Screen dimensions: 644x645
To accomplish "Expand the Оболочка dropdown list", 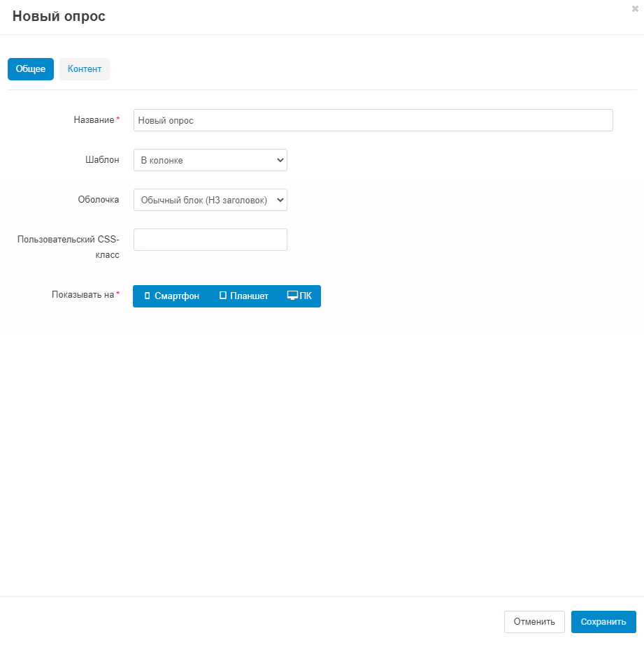I will pos(210,200).
